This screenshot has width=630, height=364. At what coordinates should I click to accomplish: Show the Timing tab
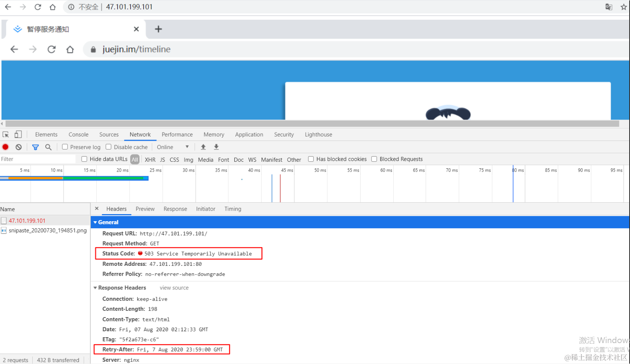click(x=233, y=209)
